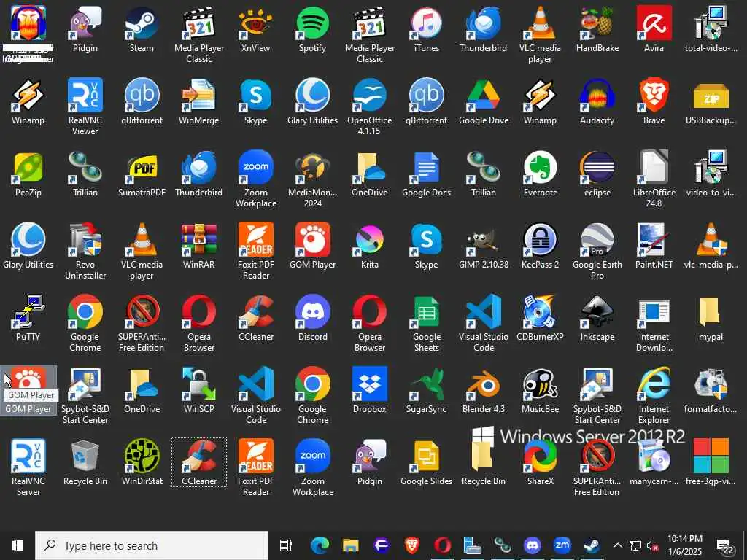Open Zoom from the taskbar

coord(562,545)
